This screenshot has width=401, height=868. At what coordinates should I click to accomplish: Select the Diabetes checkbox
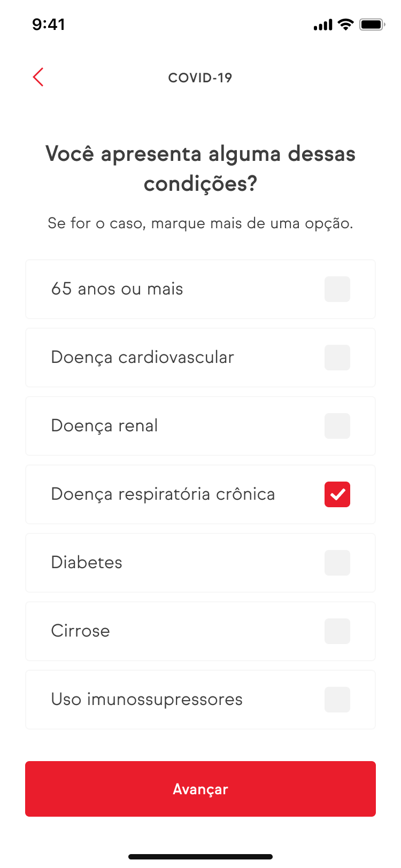coord(337,563)
